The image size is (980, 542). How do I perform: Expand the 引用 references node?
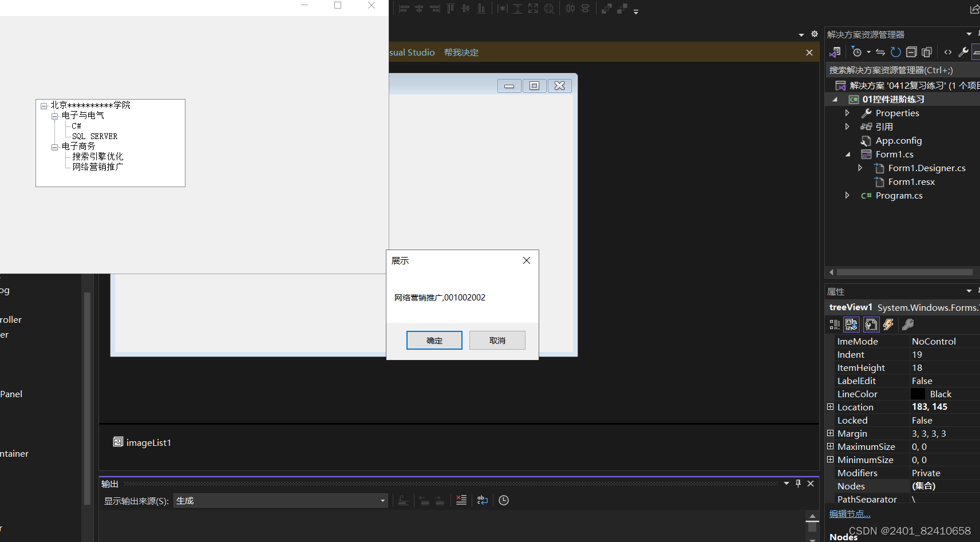pos(848,126)
